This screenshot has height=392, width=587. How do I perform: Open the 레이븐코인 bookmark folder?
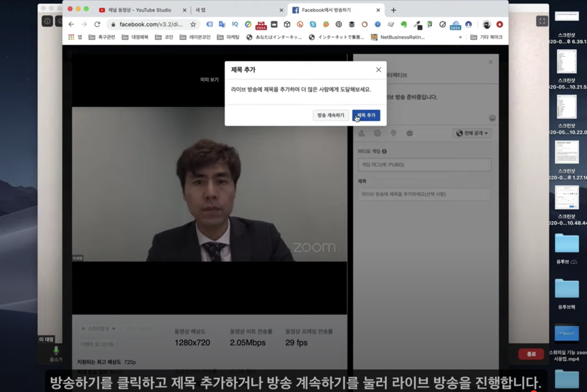[195, 37]
